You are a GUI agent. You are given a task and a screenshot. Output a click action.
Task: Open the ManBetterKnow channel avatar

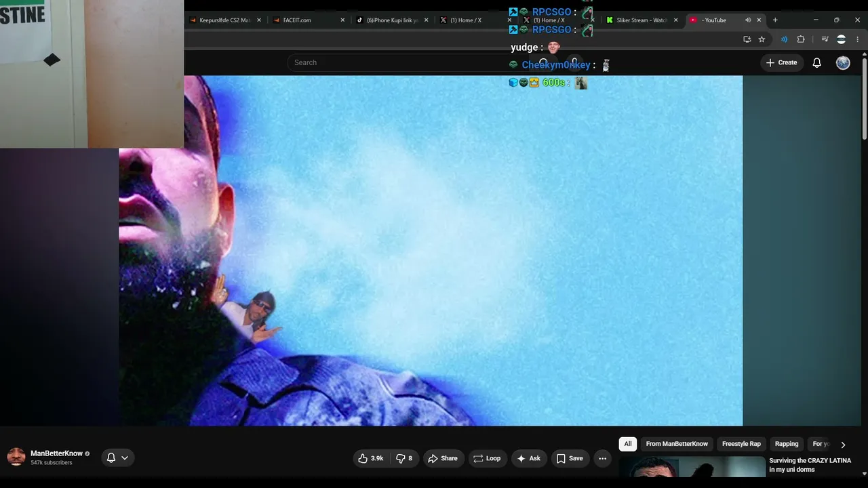[16, 457]
